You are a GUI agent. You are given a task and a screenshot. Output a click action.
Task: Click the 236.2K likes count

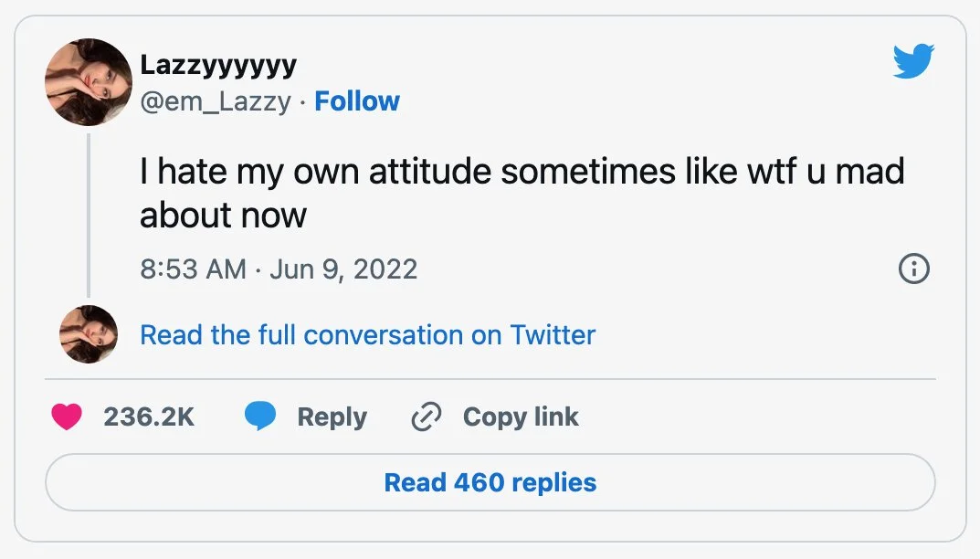pyautogui.click(x=149, y=417)
